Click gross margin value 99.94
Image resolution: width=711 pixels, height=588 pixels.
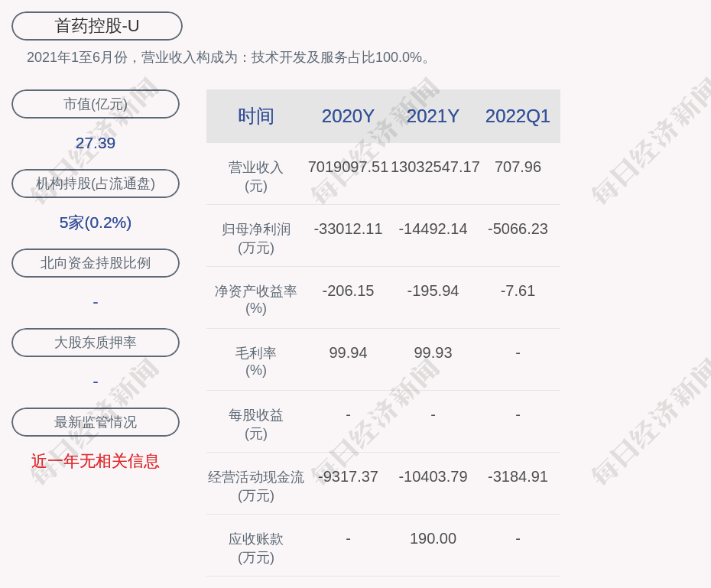pyautogui.click(x=348, y=352)
